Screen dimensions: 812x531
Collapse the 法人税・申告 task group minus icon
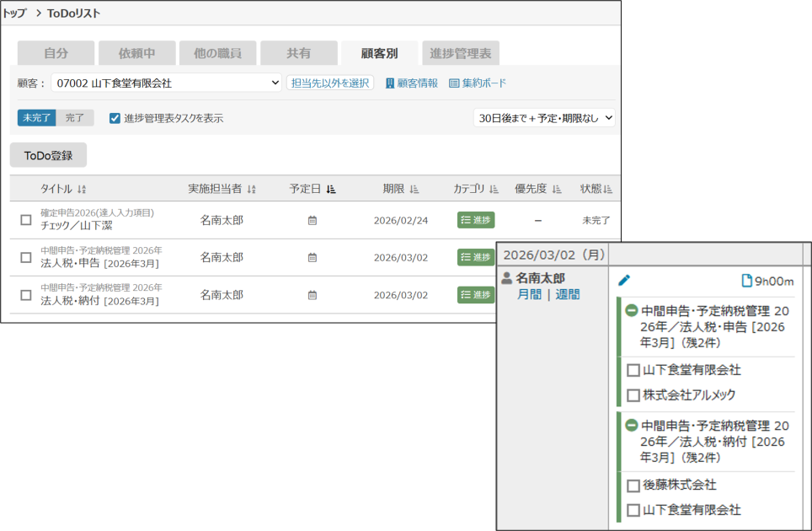click(632, 310)
